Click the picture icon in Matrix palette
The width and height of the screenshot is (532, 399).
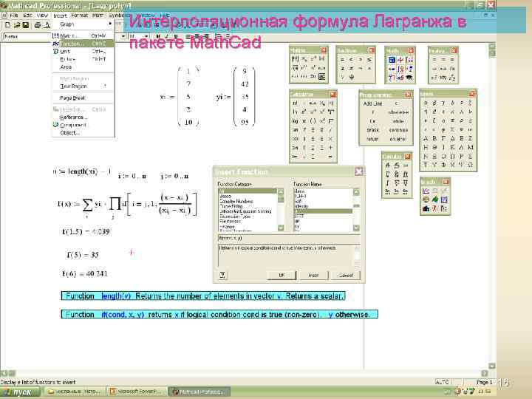click(321, 77)
